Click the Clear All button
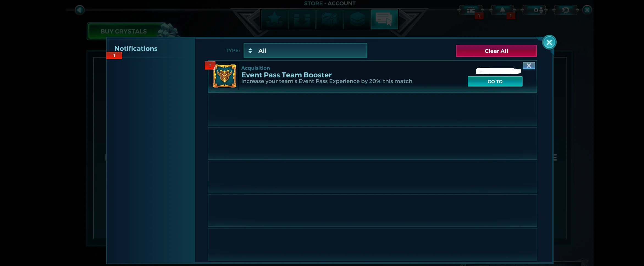The height and width of the screenshot is (266, 644). point(496,51)
